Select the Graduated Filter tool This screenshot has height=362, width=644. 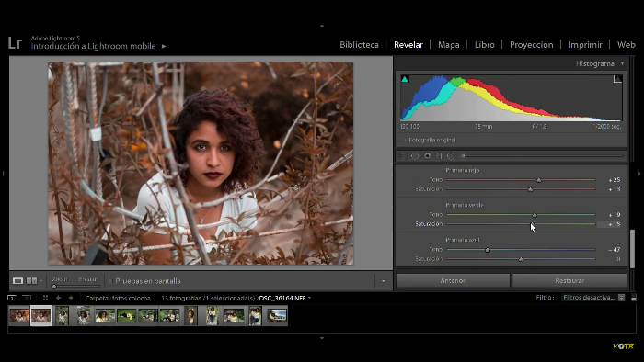(x=439, y=156)
